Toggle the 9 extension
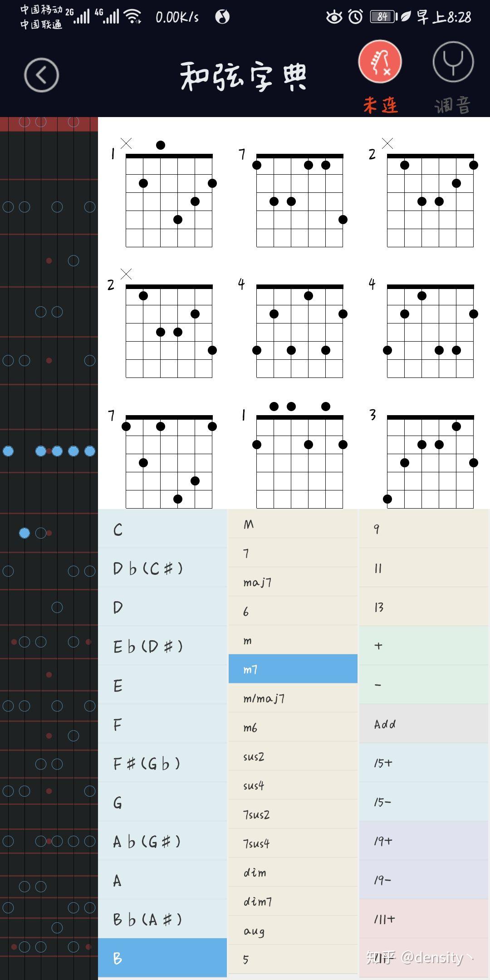 click(x=424, y=529)
